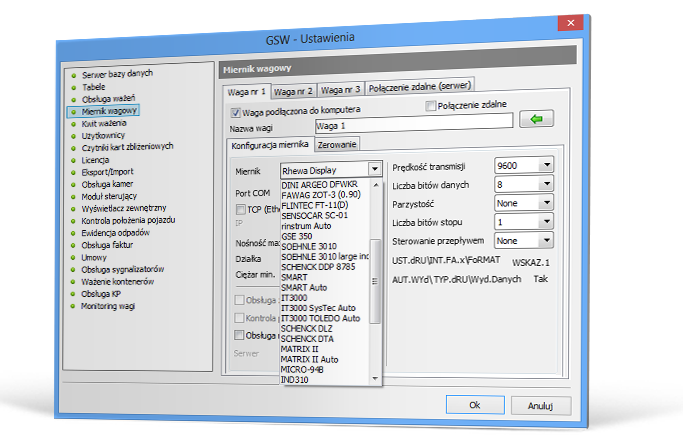Enable the Połączenie zdalne checkbox

[431, 106]
